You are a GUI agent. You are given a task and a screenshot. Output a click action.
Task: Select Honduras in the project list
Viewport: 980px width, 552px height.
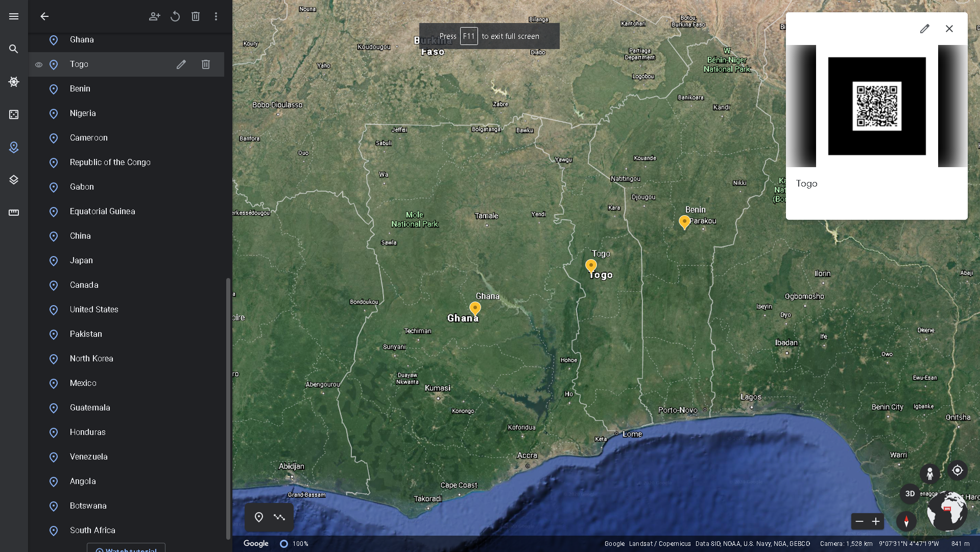pos(126,432)
